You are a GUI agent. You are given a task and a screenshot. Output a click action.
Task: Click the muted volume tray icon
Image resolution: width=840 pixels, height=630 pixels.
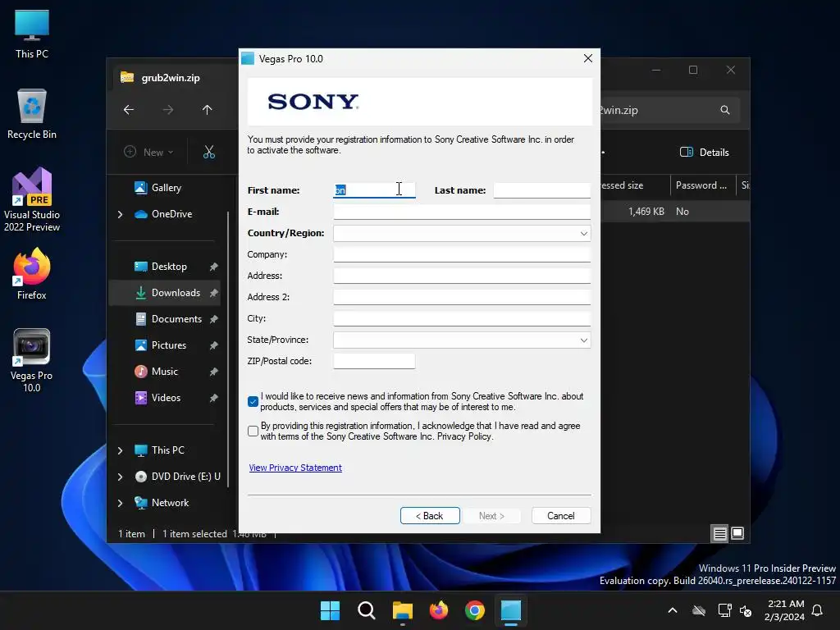745,610
